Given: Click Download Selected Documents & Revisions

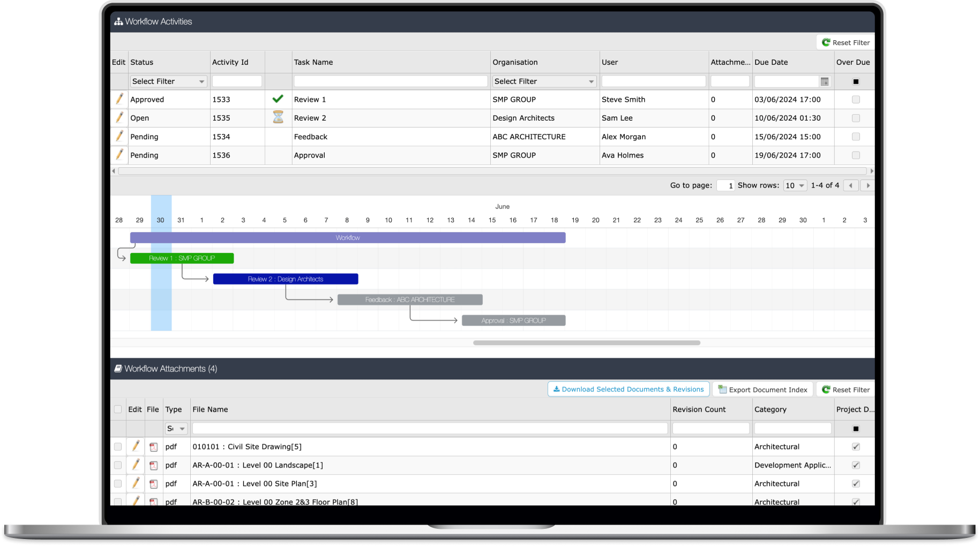Looking at the screenshot, I should [629, 390].
